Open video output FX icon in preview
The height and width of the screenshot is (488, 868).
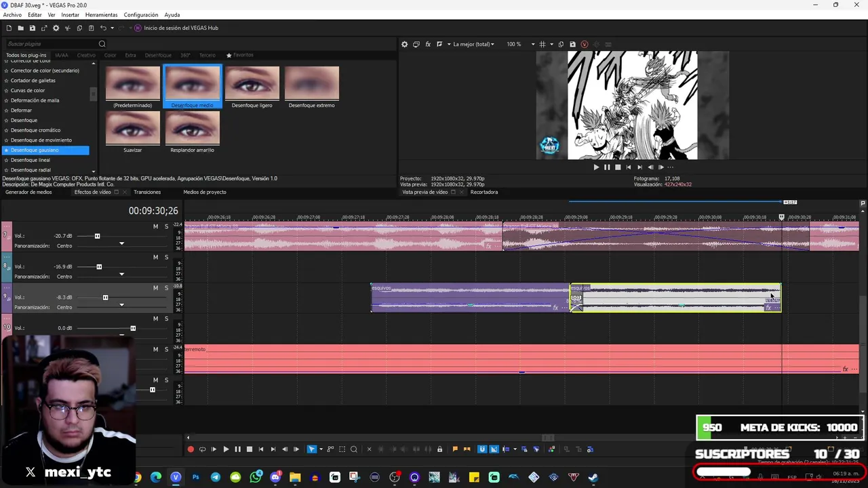[x=428, y=44]
